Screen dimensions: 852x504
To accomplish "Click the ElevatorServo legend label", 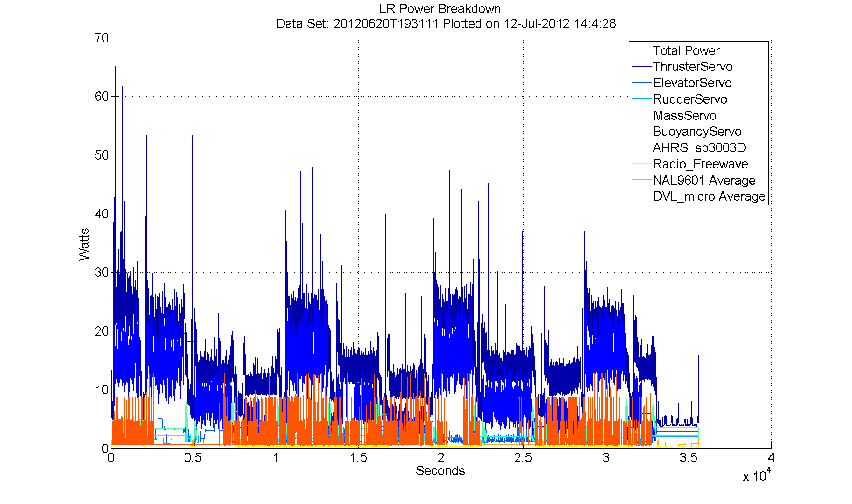I will click(692, 83).
